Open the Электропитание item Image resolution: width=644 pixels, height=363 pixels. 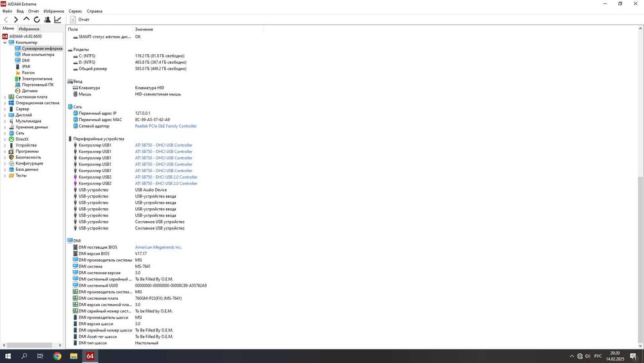pos(33,79)
